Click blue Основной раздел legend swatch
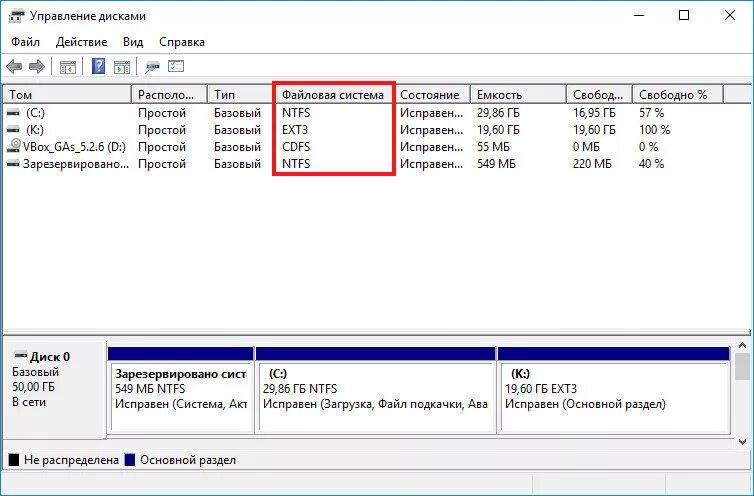 129,459
